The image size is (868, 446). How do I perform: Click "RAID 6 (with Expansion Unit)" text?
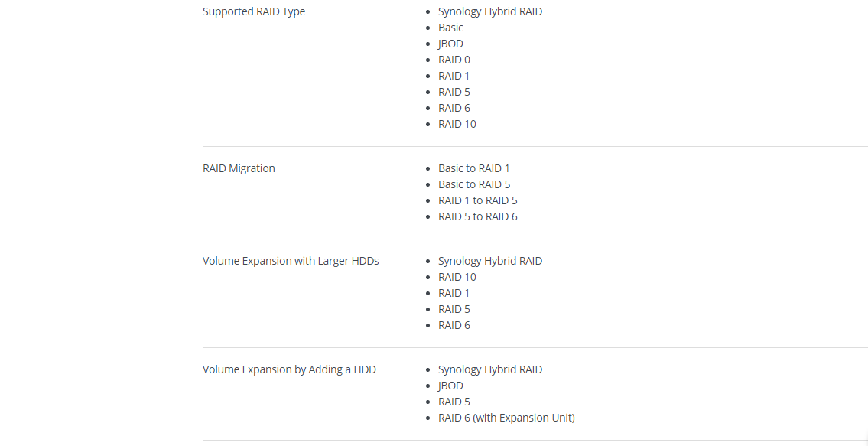506,418
